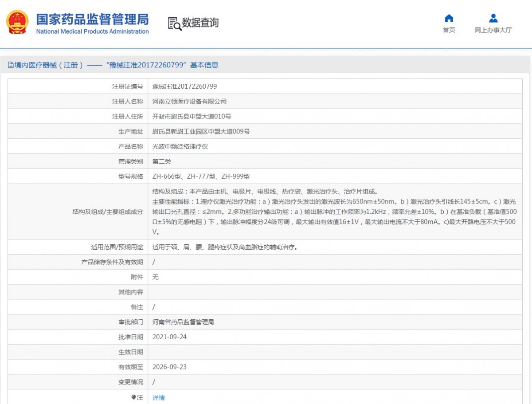
Task: Click the structure and composition description text
Action: pyautogui.click(x=334, y=212)
